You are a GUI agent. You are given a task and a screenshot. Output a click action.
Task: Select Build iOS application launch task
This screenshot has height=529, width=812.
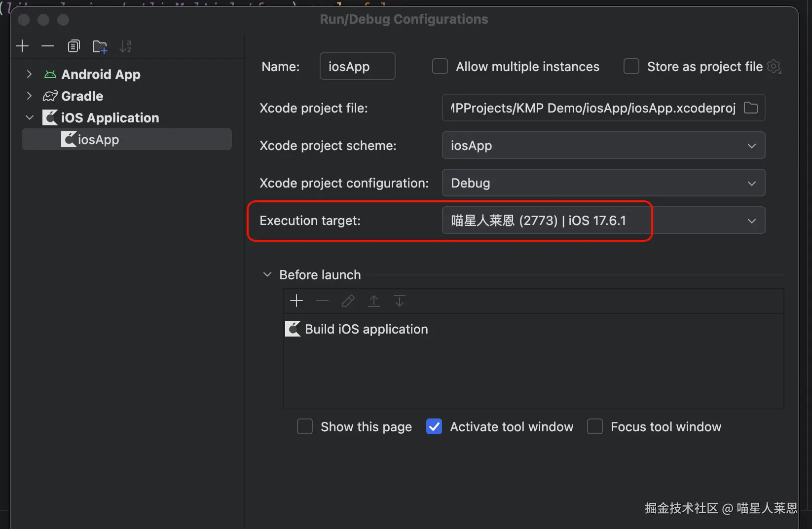pos(366,329)
